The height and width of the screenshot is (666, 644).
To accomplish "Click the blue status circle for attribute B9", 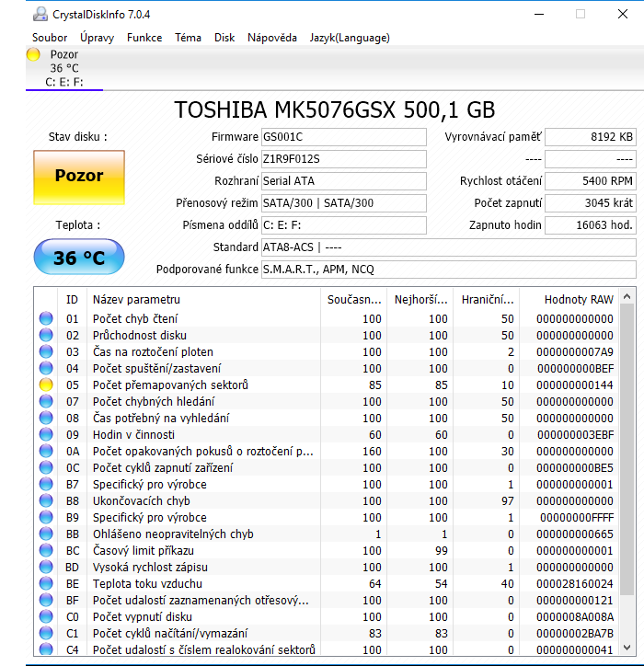I will click(46, 517).
